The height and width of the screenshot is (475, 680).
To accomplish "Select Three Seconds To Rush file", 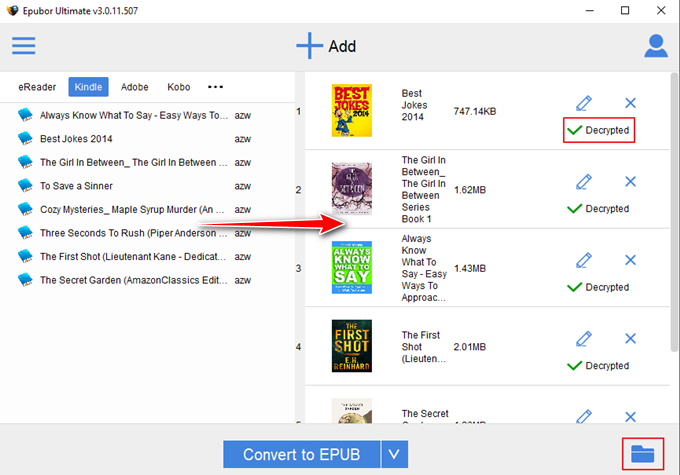I will 134,233.
